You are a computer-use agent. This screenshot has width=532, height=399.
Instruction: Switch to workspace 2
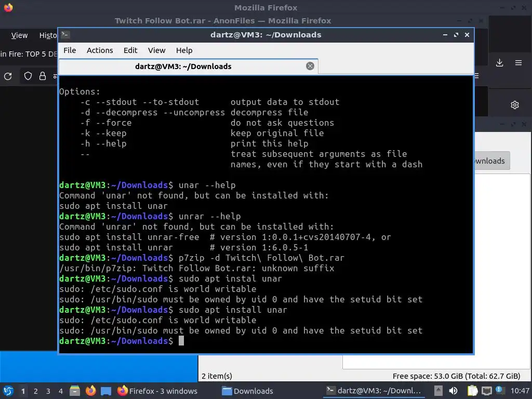click(x=36, y=391)
